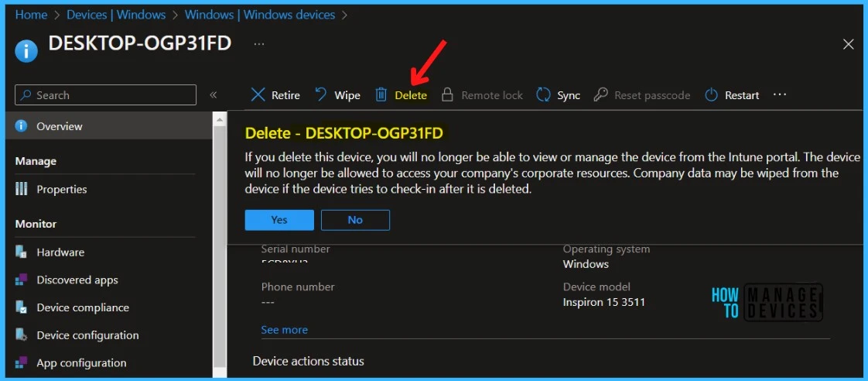Image resolution: width=868 pixels, height=381 pixels.
Task: Click the DESKTOP-OGP31FD page title
Action: [x=139, y=43]
